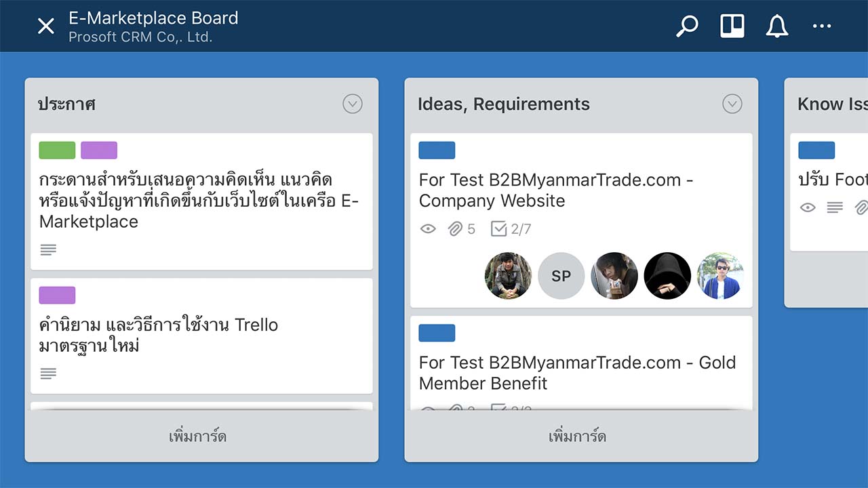Image resolution: width=868 pixels, height=488 pixels.
Task: Click the green label on the announcement card
Action: (57, 150)
